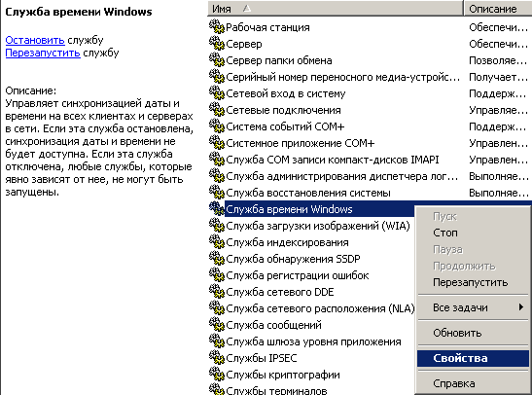Select the icon beside Сетевые подключения
Screen dimensions: 532x395
point(217,110)
